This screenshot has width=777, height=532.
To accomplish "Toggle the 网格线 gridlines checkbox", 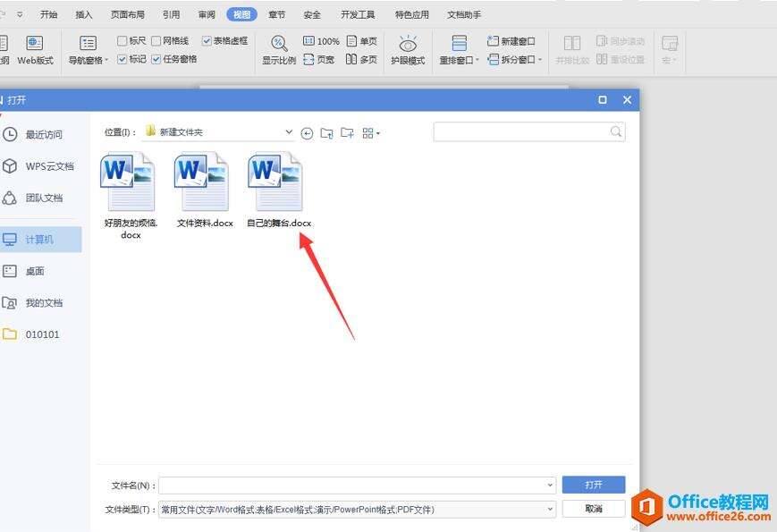I will (x=156, y=40).
